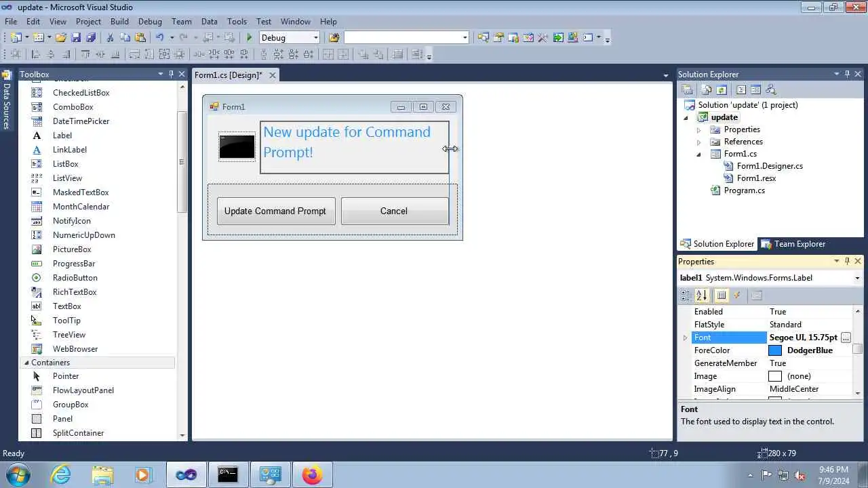Click the Events lightning bolt icon
This screenshot has height=488, width=868.
[x=737, y=296]
